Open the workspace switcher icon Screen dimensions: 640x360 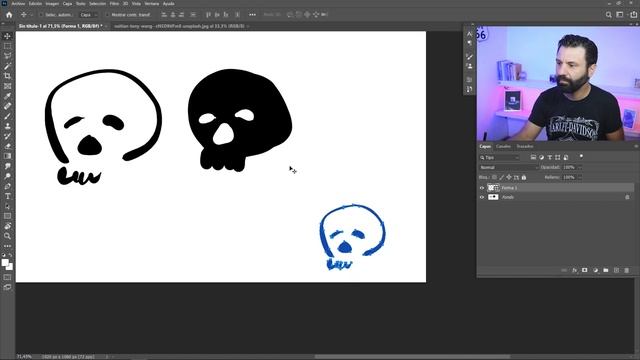[620, 15]
